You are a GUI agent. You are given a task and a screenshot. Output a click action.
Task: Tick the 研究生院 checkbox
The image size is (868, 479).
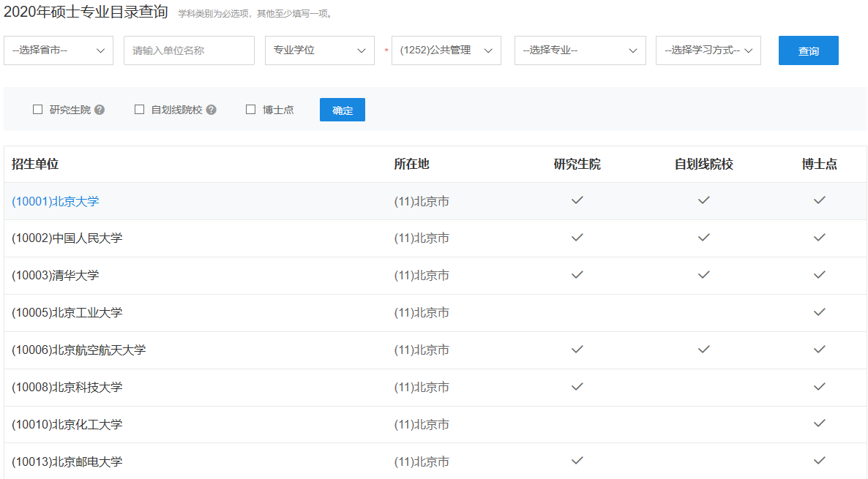[37, 110]
